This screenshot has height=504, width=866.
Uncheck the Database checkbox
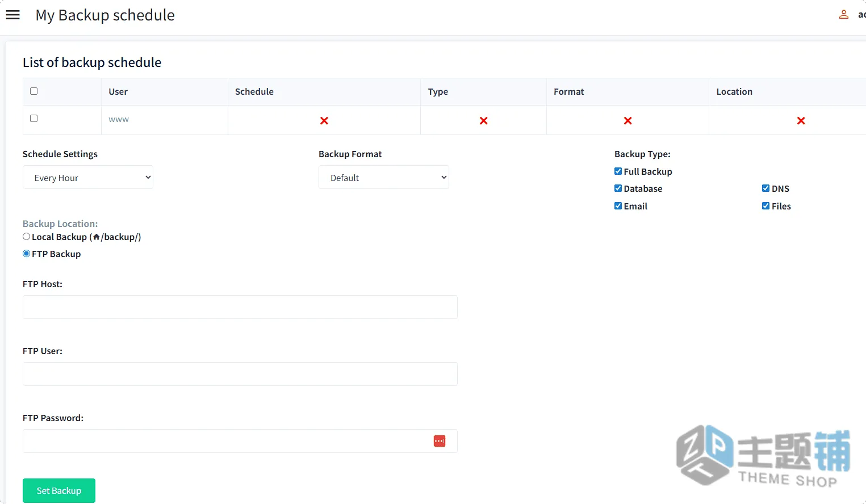pos(618,188)
